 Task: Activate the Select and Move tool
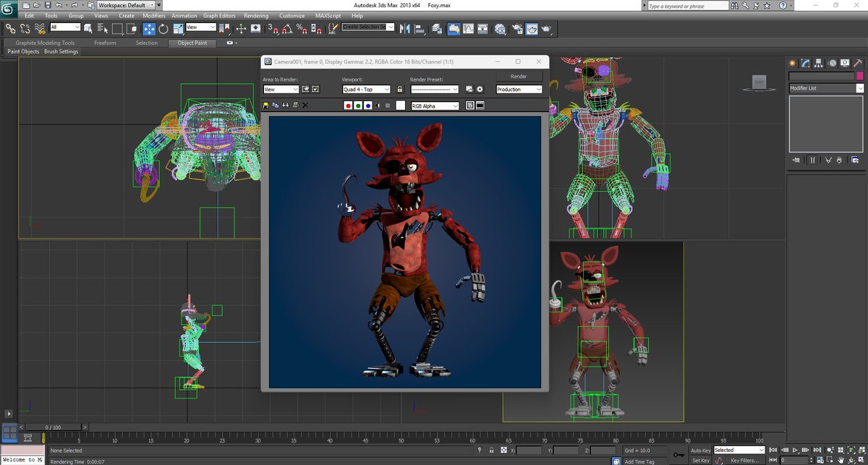click(149, 28)
